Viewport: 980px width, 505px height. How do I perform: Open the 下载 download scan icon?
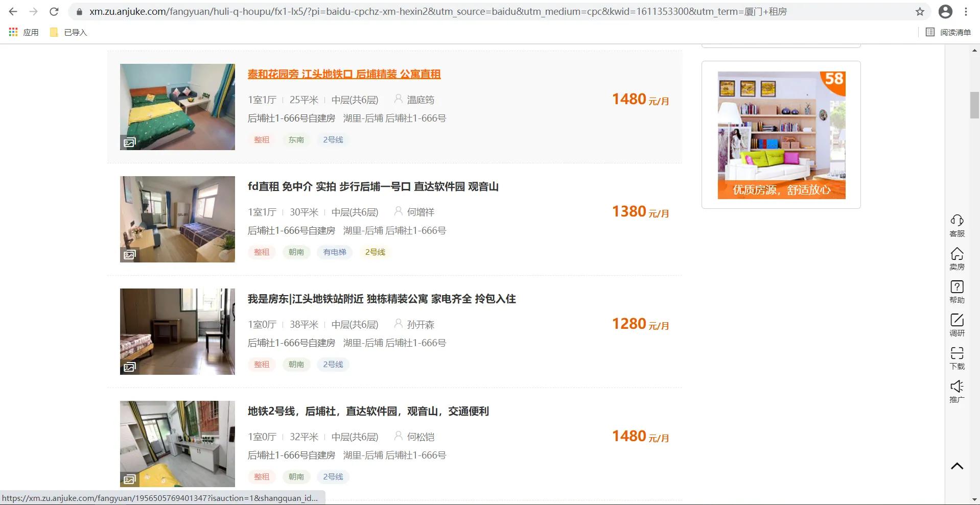(956, 358)
